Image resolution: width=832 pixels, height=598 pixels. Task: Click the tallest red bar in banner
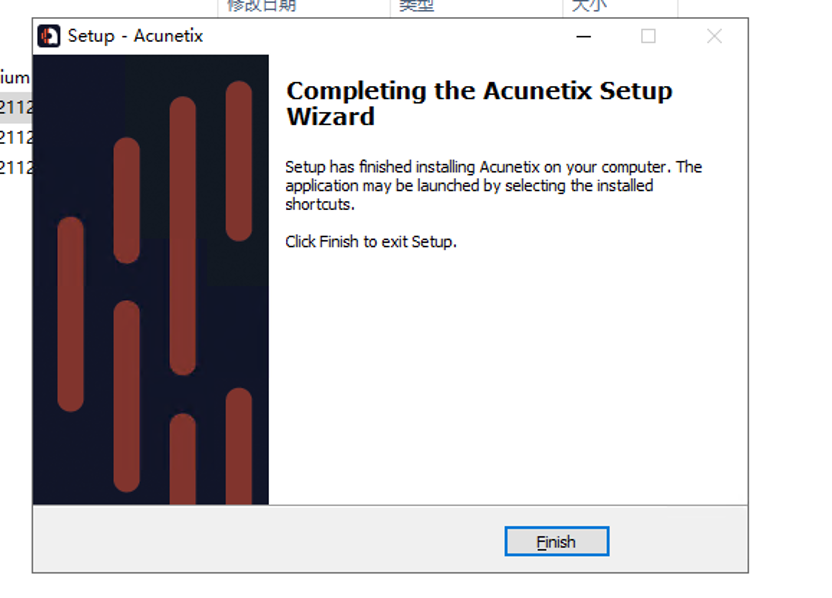click(183, 236)
